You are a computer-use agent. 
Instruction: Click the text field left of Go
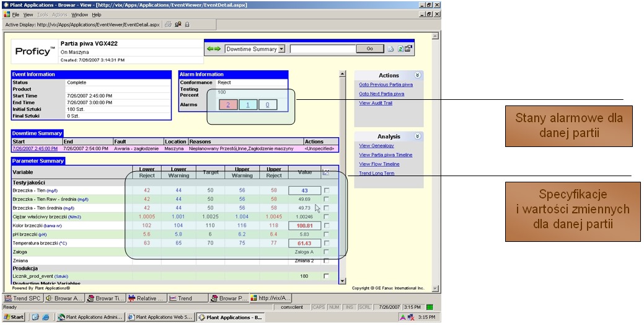coord(323,49)
